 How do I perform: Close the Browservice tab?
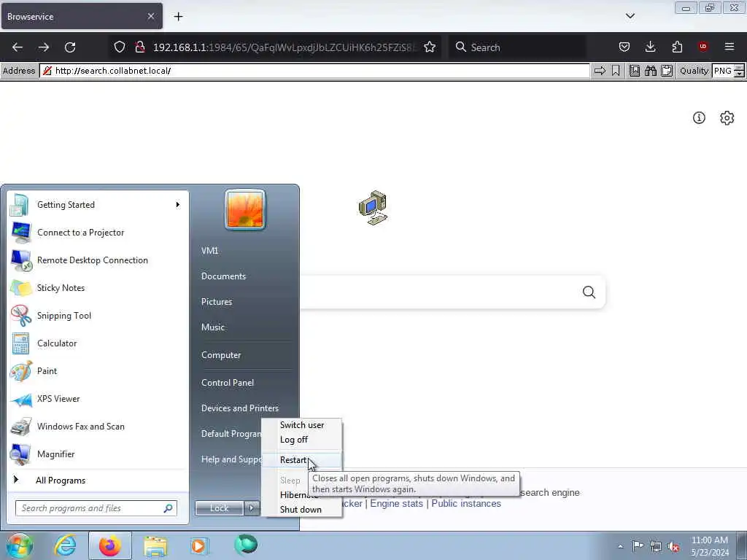pos(150,16)
